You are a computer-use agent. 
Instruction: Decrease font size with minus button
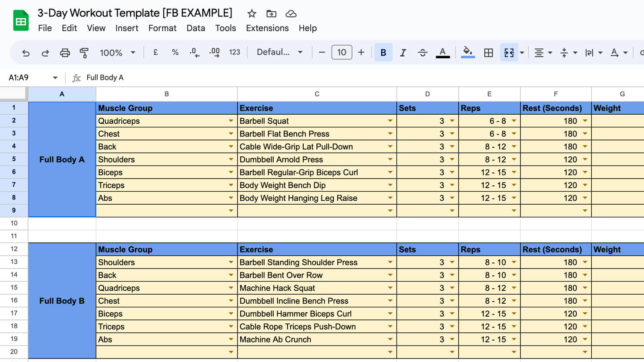pyautogui.click(x=322, y=52)
